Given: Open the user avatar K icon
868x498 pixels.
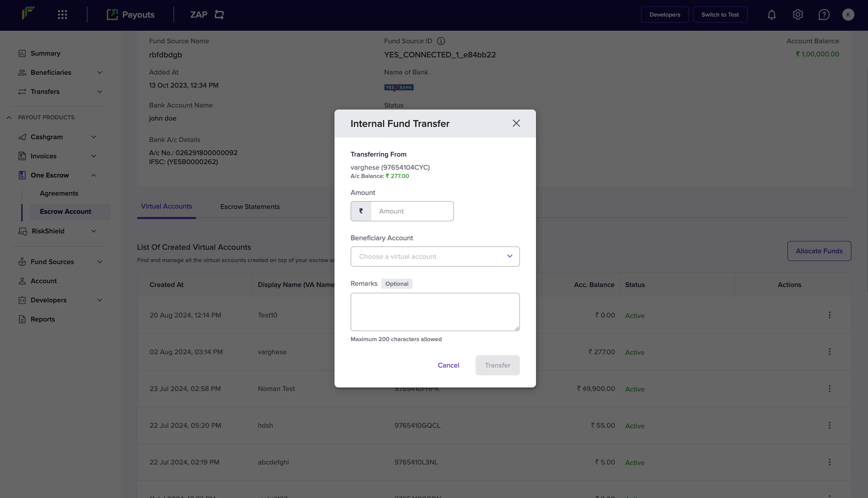Looking at the screenshot, I should (x=848, y=15).
